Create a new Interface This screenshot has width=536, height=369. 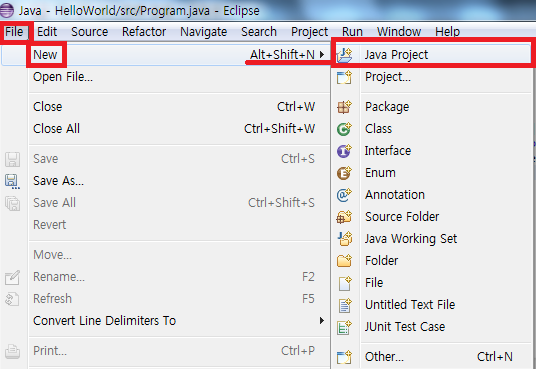point(432,150)
